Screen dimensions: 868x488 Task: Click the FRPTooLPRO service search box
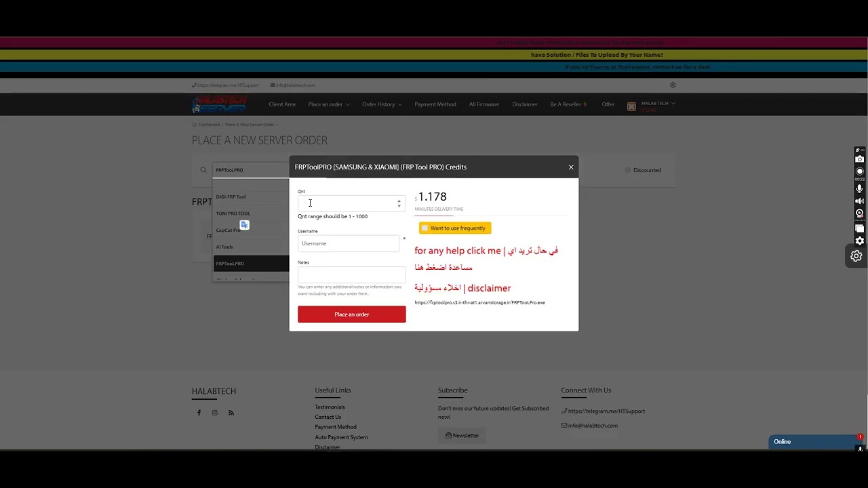tap(250, 170)
